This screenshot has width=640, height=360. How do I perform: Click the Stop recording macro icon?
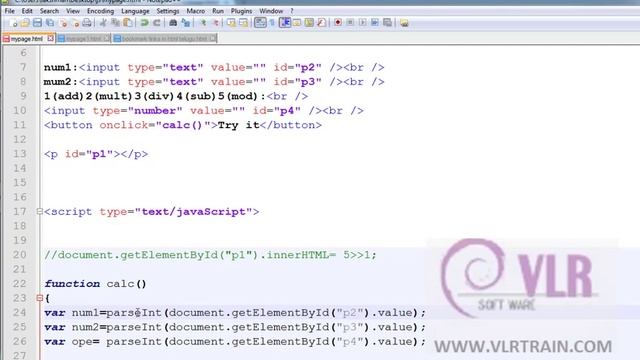click(x=350, y=23)
